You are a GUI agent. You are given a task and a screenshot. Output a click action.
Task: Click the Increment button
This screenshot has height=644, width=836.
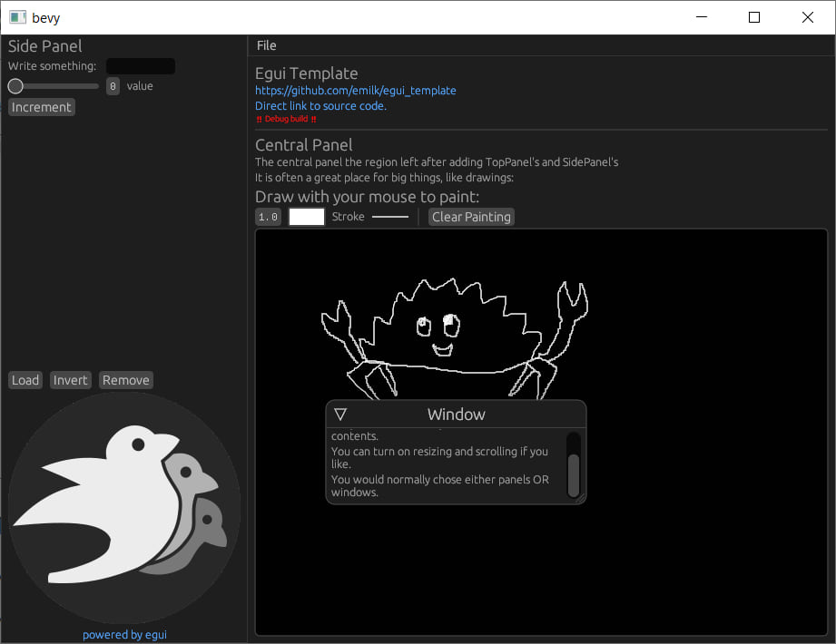point(42,107)
